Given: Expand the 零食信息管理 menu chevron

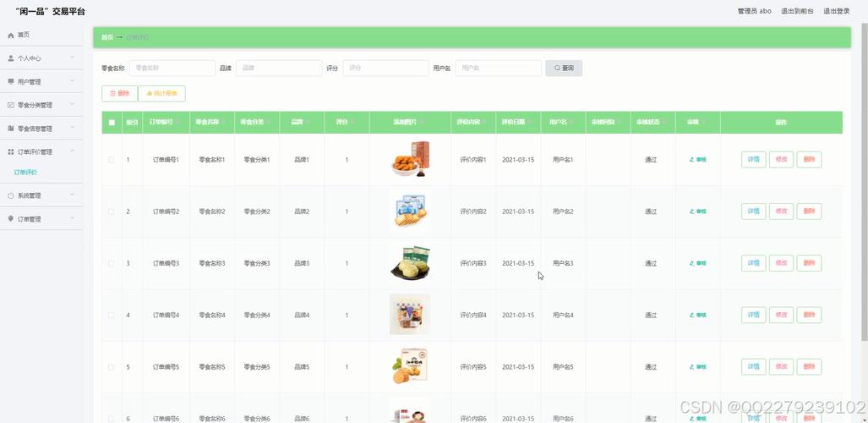Looking at the screenshot, I should (x=72, y=128).
